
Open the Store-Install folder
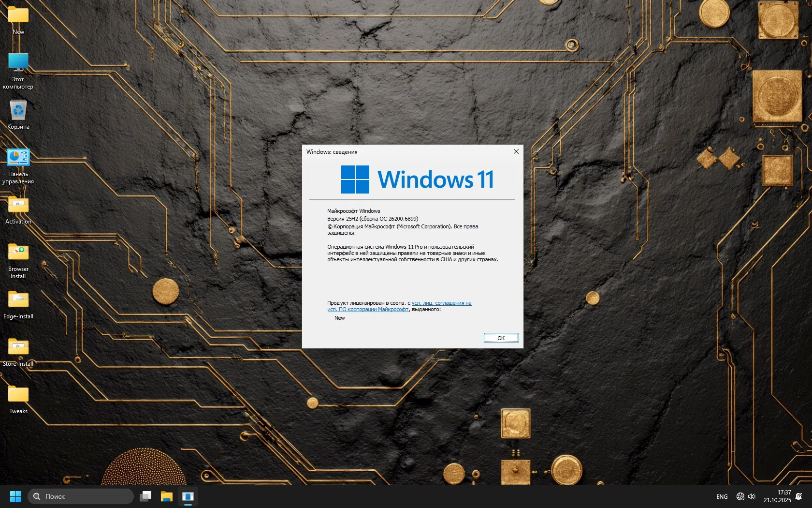[18, 346]
